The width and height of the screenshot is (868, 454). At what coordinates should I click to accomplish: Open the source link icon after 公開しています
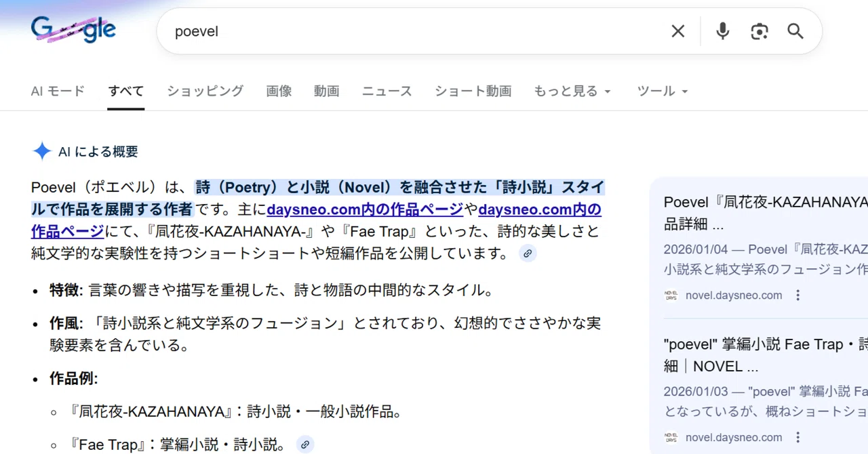pyautogui.click(x=528, y=253)
